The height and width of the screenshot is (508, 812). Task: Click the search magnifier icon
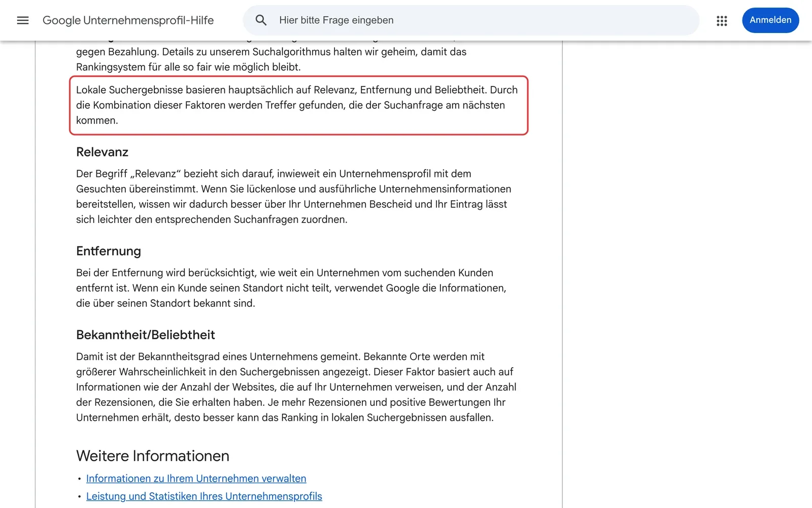[261, 20]
